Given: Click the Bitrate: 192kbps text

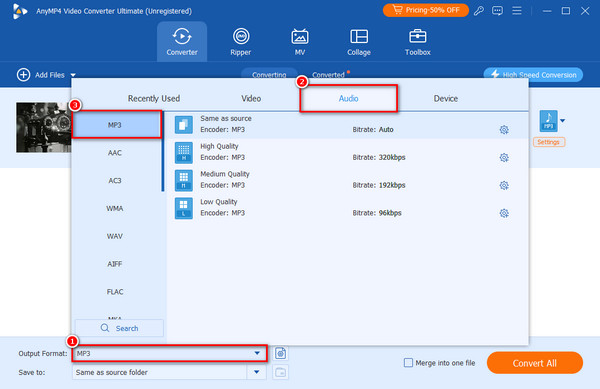Looking at the screenshot, I should [x=379, y=186].
